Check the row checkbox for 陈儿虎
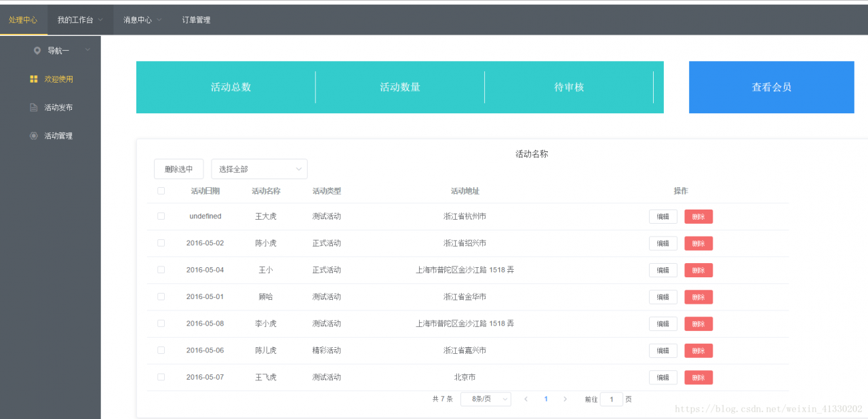 coord(161,350)
